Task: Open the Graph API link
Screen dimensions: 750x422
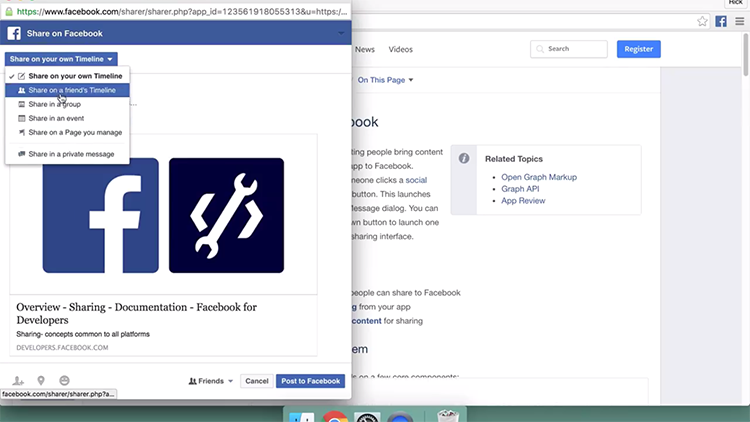Action: [x=520, y=189]
